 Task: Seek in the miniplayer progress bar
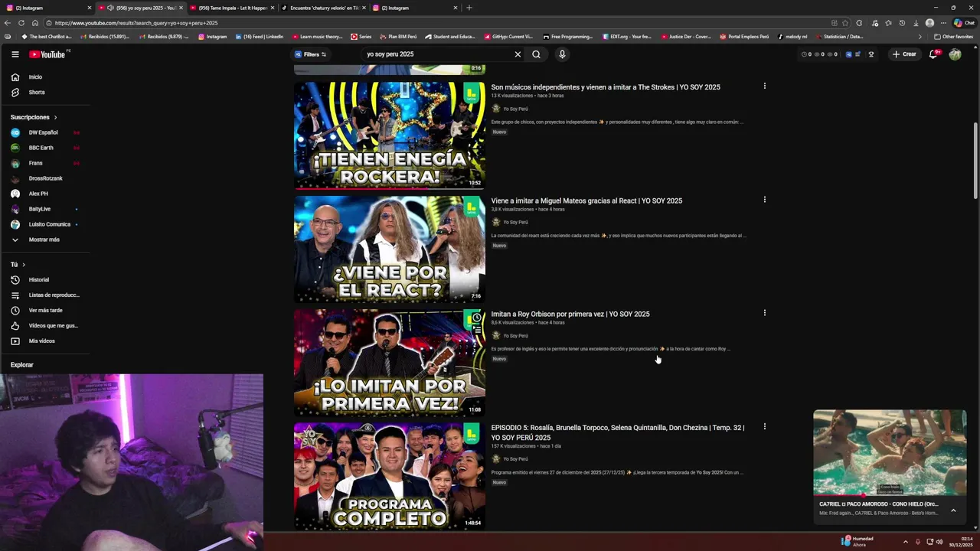coord(890,496)
